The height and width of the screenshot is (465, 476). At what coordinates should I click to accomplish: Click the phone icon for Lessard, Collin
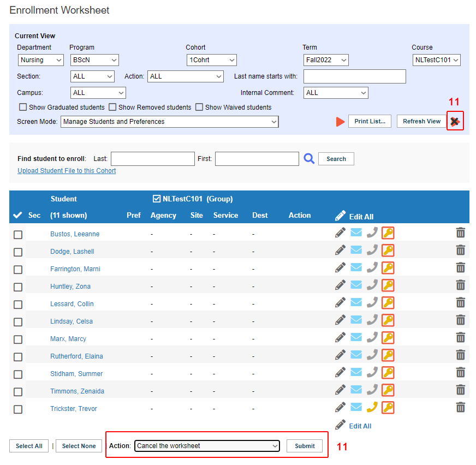[372, 302]
